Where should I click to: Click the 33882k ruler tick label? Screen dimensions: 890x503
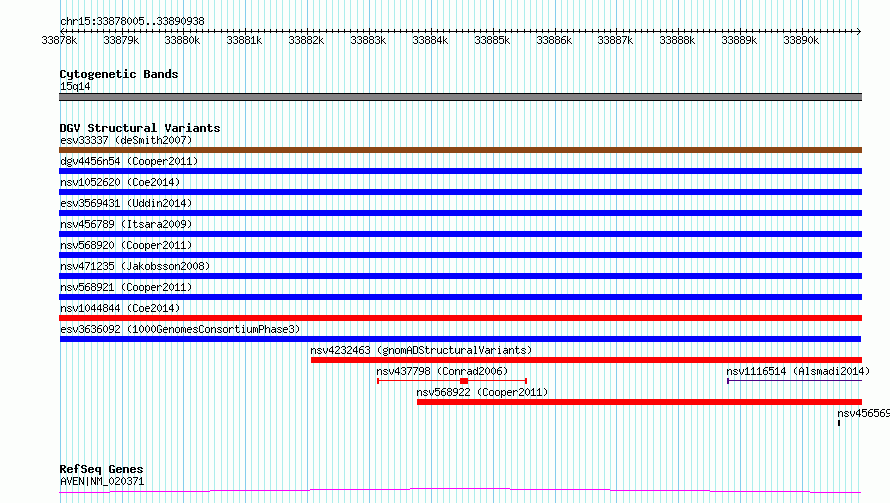tap(306, 40)
